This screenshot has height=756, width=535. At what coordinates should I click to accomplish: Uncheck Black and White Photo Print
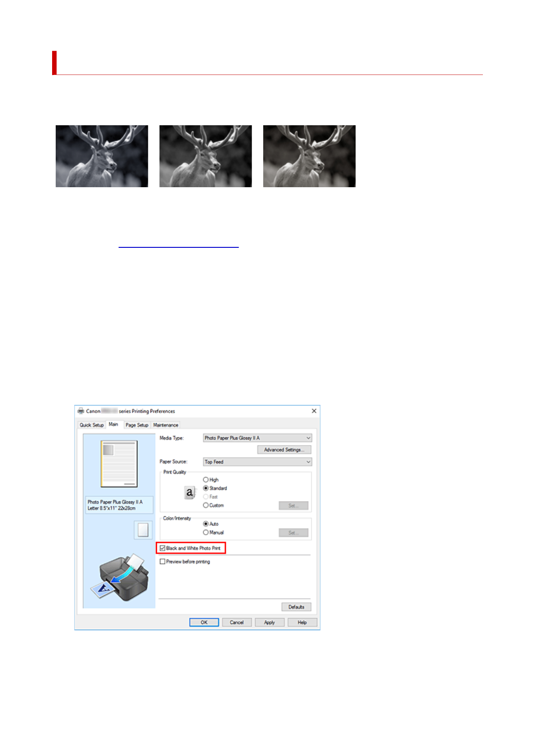(163, 548)
